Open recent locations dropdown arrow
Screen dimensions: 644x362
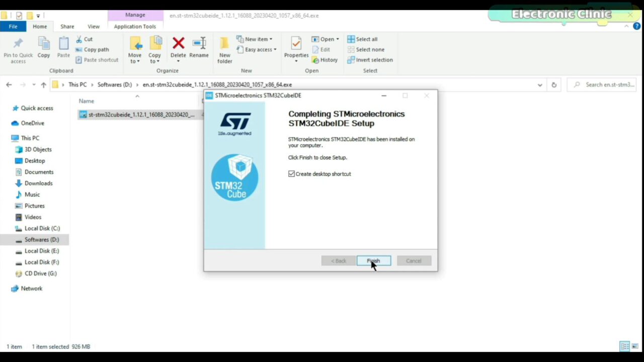(x=34, y=85)
